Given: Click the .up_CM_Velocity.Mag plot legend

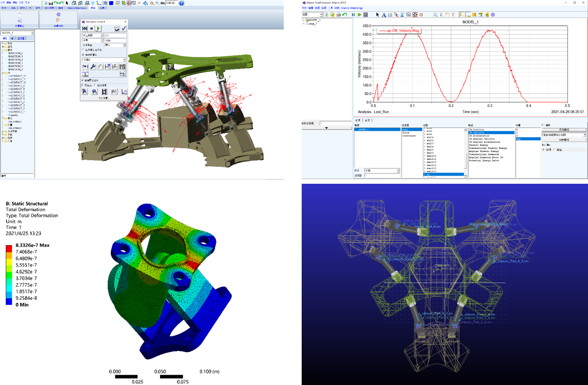Looking at the screenshot, I should pyautogui.click(x=399, y=31).
